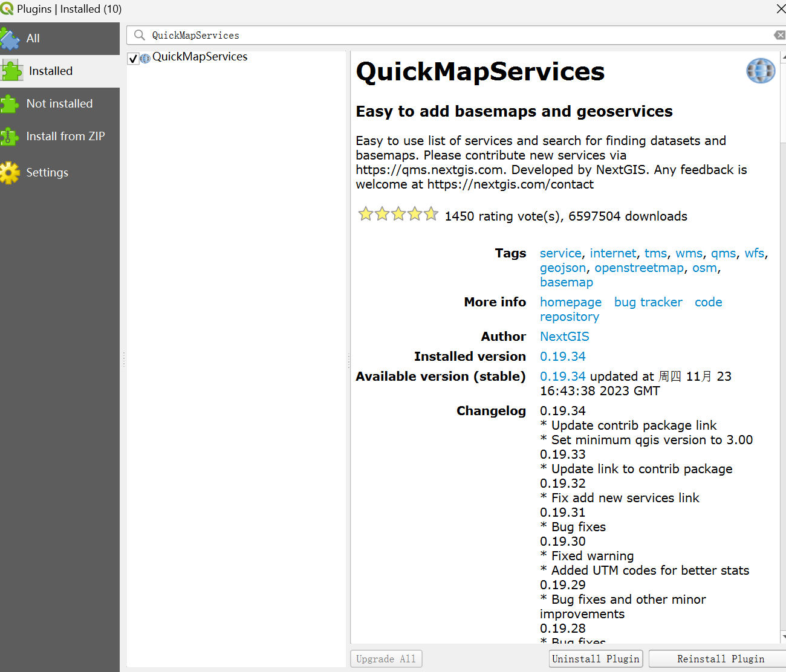
Task: Open the NextGIS author link
Action: pyautogui.click(x=565, y=337)
